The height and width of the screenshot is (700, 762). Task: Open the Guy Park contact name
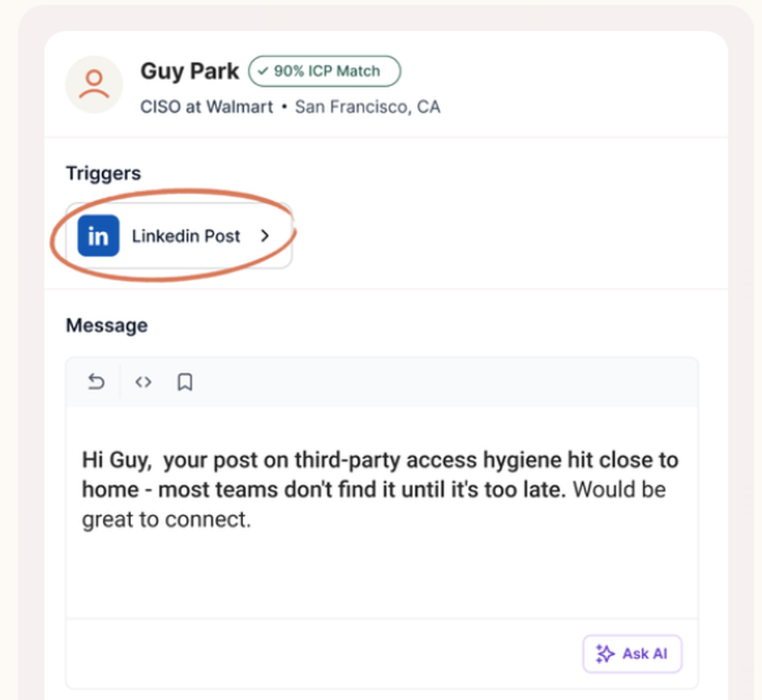tap(190, 72)
